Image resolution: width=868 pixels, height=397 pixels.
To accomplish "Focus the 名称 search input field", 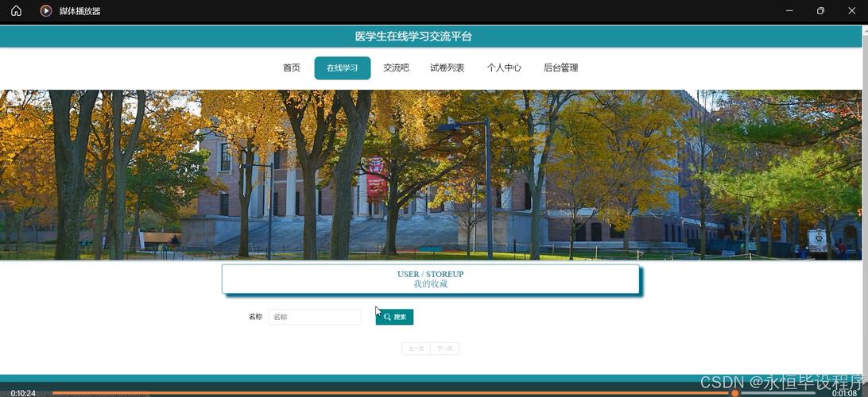I will coord(315,317).
